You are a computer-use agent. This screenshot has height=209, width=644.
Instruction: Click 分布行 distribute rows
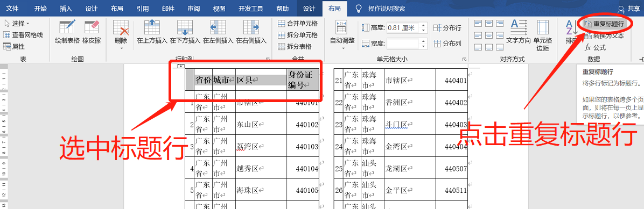[447, 28]
